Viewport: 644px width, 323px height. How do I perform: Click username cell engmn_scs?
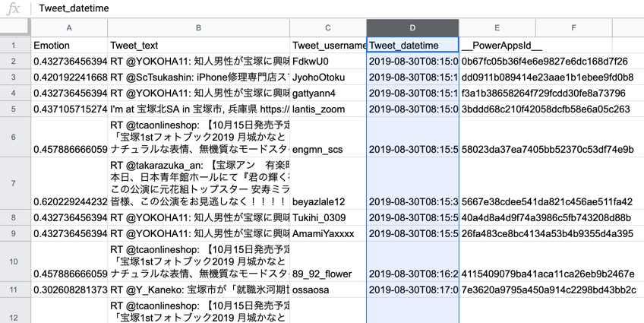328,138
